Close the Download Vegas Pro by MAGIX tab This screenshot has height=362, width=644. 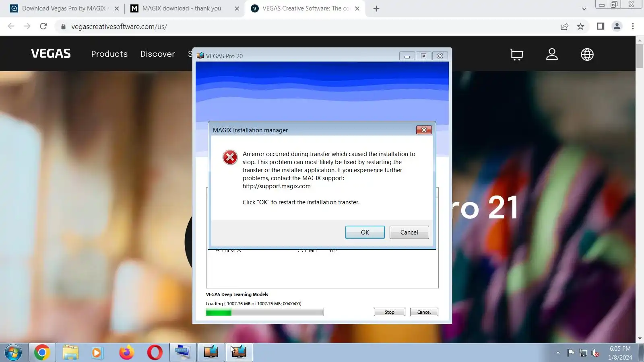(x=117, y=8)
